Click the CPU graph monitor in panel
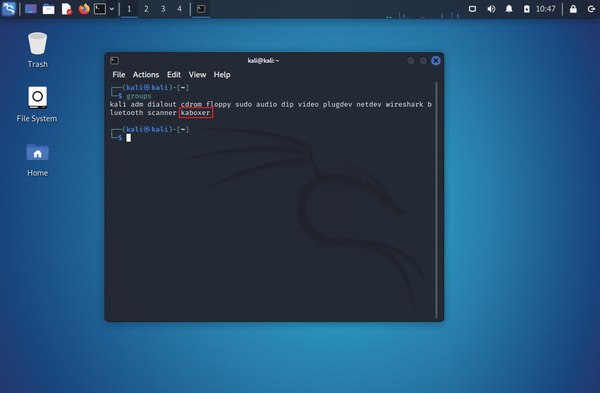 pos(423,14)
